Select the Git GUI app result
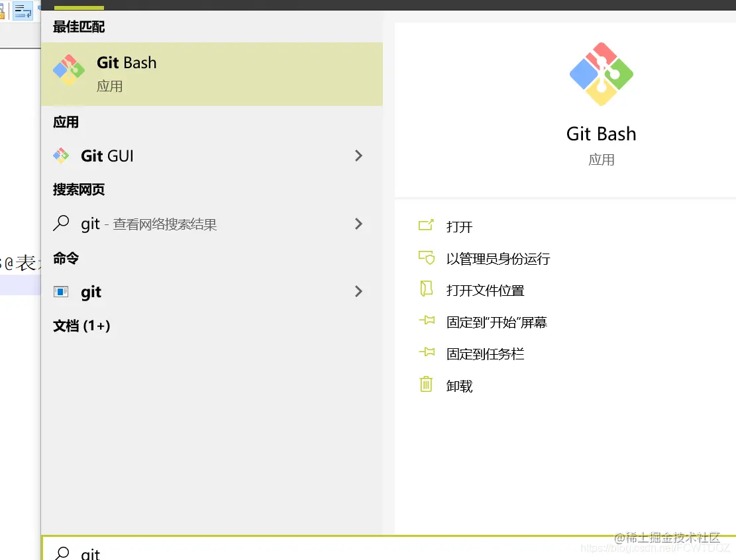Image resolution: width=736 pixels, height=560 pixels. [x=212, y=156]
